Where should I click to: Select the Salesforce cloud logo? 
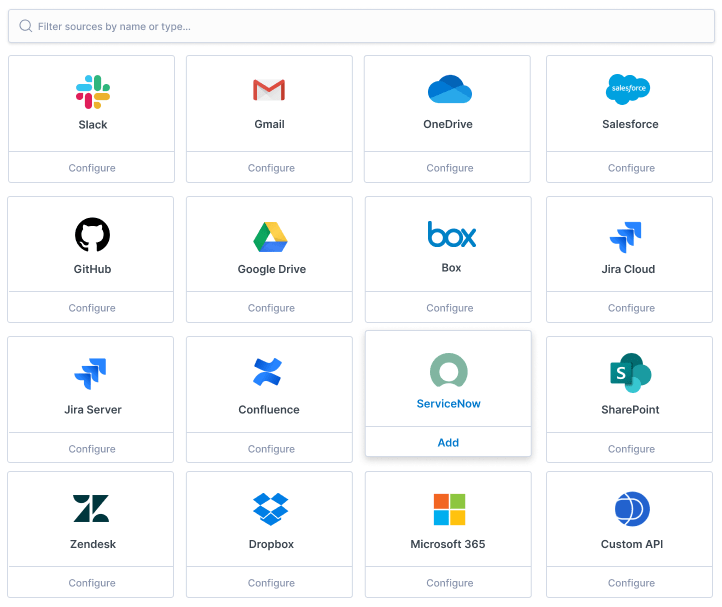(628, 89)
